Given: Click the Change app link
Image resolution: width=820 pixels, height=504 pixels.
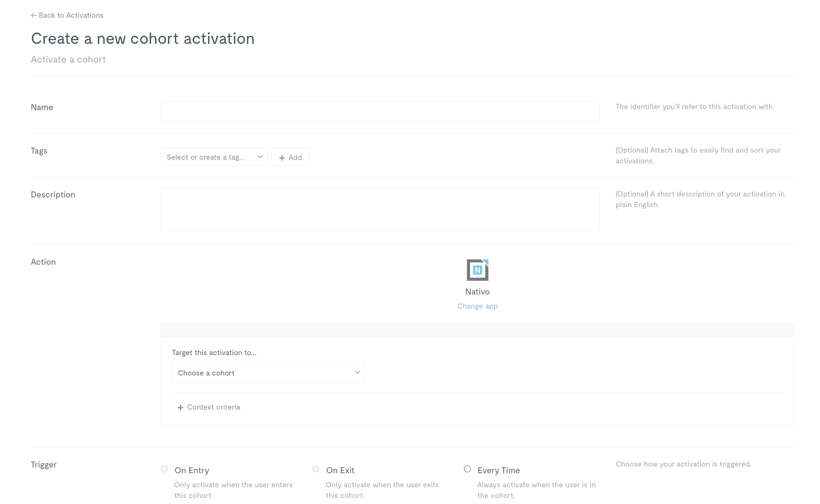Looking at the screenshot, I should coord(477,306).
